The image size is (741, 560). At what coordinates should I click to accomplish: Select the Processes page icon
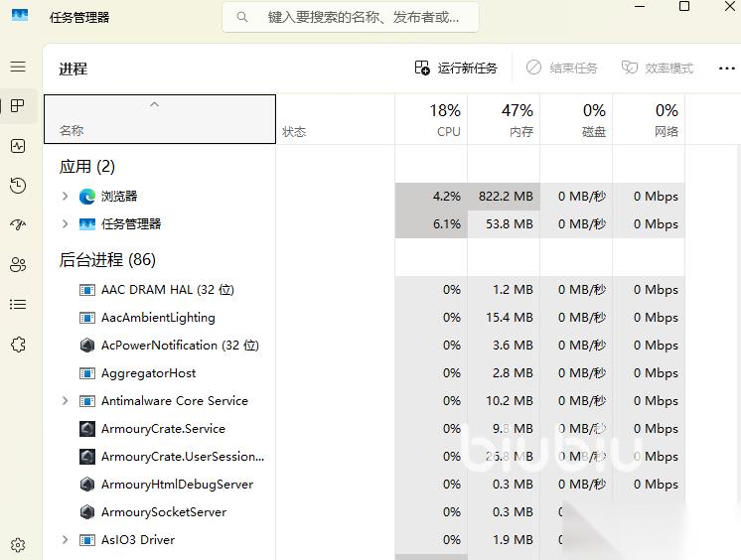[18, 106]
